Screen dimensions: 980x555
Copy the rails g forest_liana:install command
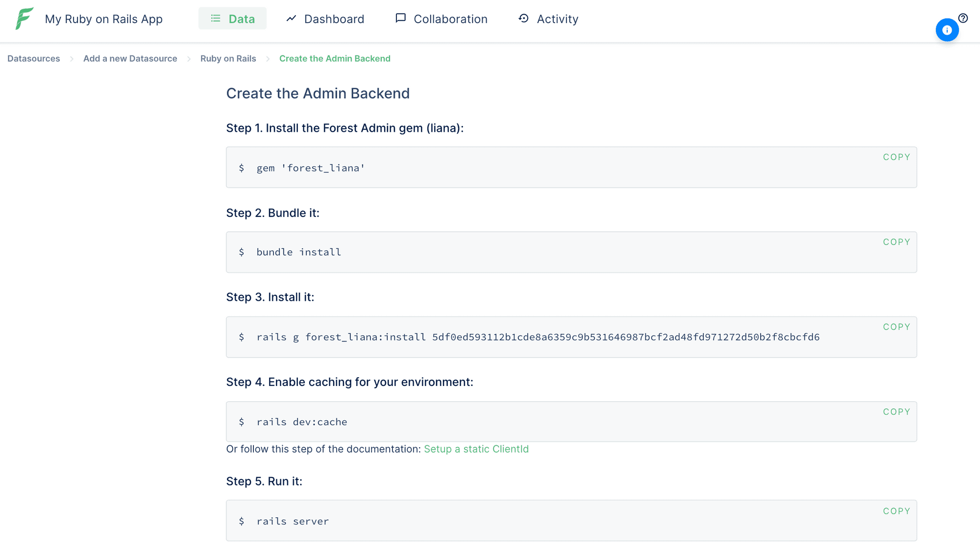(896, 327)
